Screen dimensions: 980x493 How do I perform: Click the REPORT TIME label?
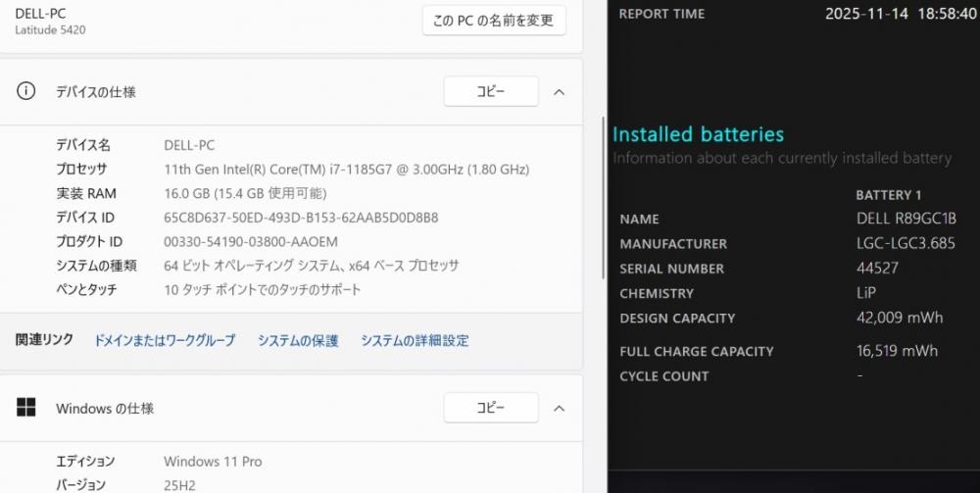click(x=661, y=14)
